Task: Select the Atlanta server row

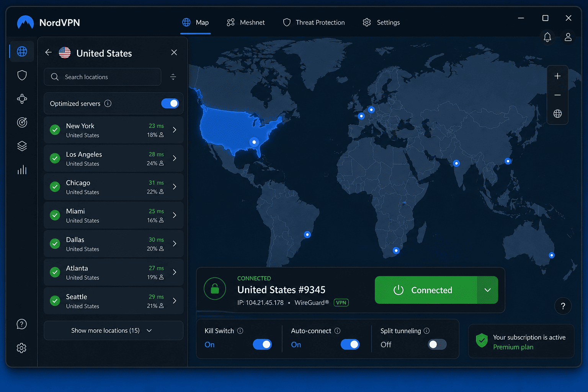Action: [113, 272]
